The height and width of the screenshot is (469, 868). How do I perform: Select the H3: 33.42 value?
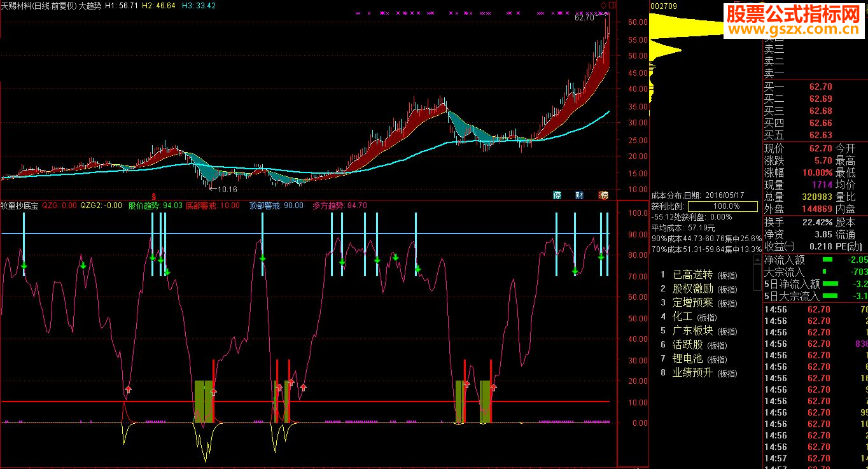[x=199, y=5]
